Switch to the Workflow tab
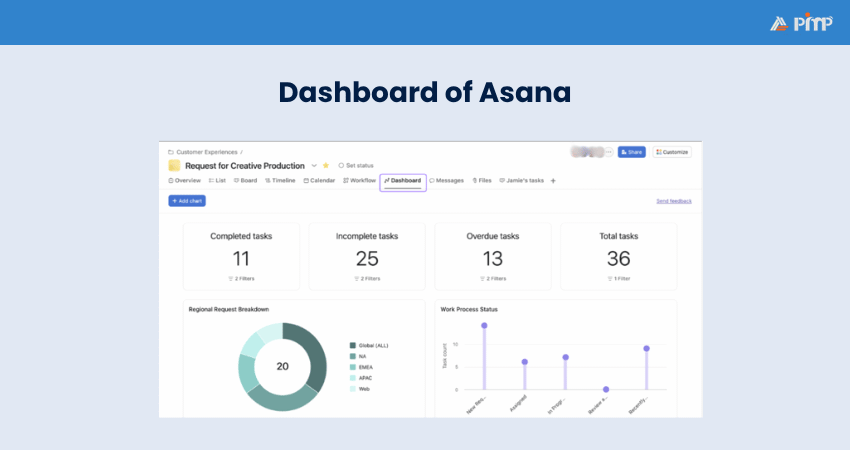The image size is (850, 450). (359, 181)
